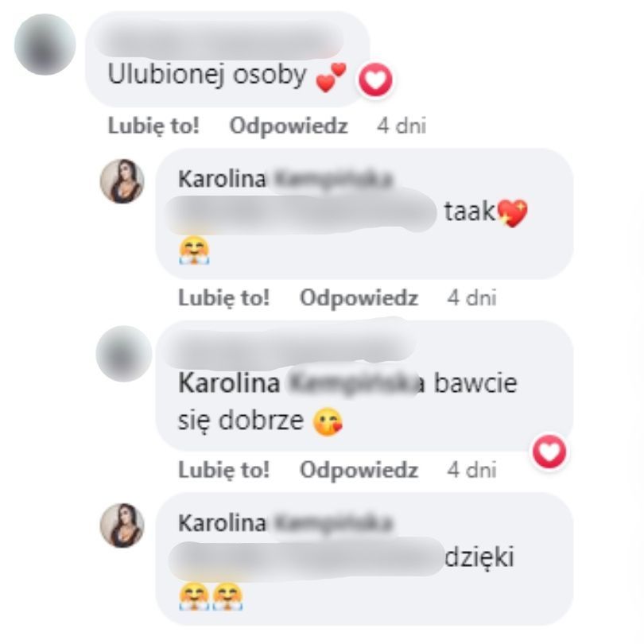The width and height of the screenshot is (644, 644).
Task: Click 'Odpowiedz' under the 'taak' reply
Action: point(359,298)
